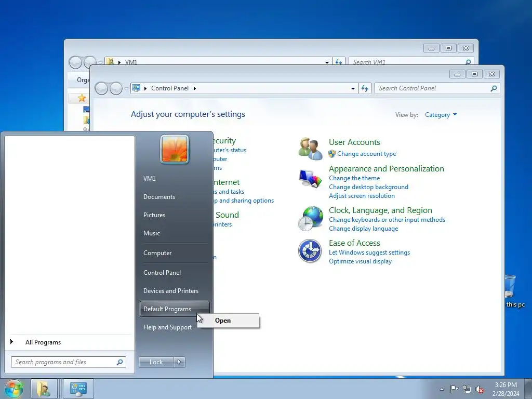Image resolution: width=532 pixels, height=399 pixels.
Task: Click the Favorites star in VM1 window
Action: tap(82, 98)
